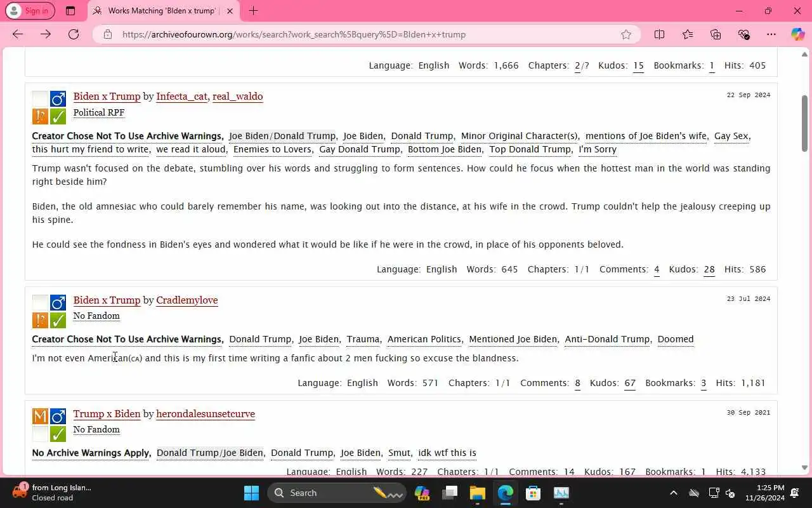
Task: Go back to the previous page
Action: [x=18, y=34]
